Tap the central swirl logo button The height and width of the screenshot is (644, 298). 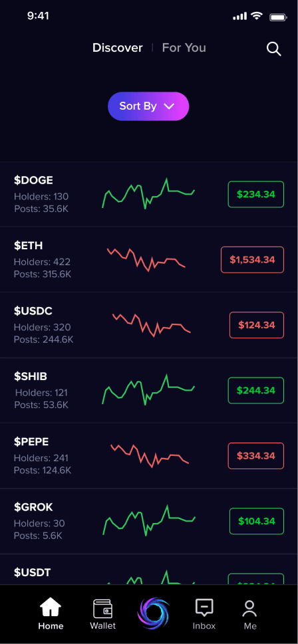tap(153, 613)
